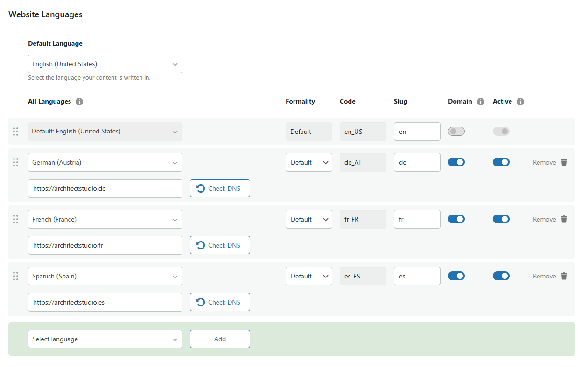
Task: Open the Default Language dropdown
Action: tap(105, 64)
